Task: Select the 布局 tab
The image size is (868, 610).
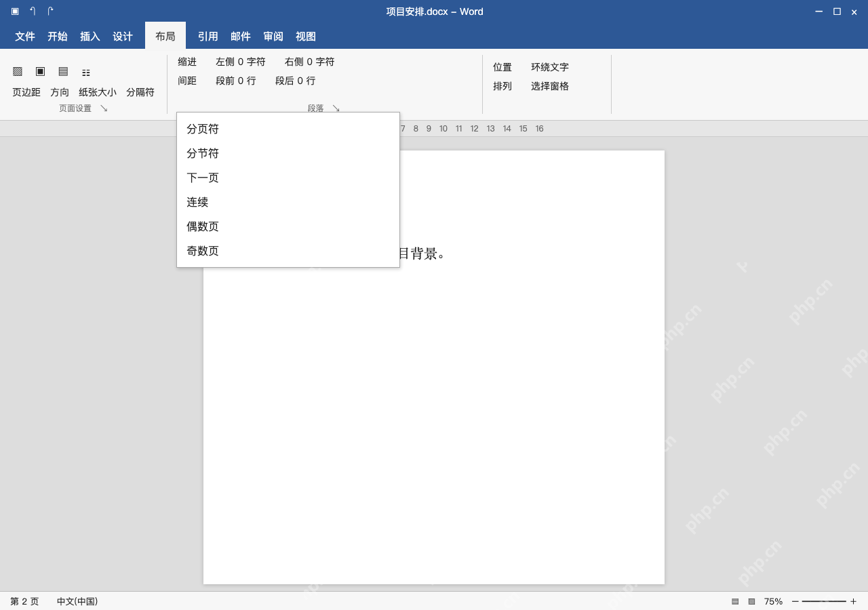Action: (165, 36)
